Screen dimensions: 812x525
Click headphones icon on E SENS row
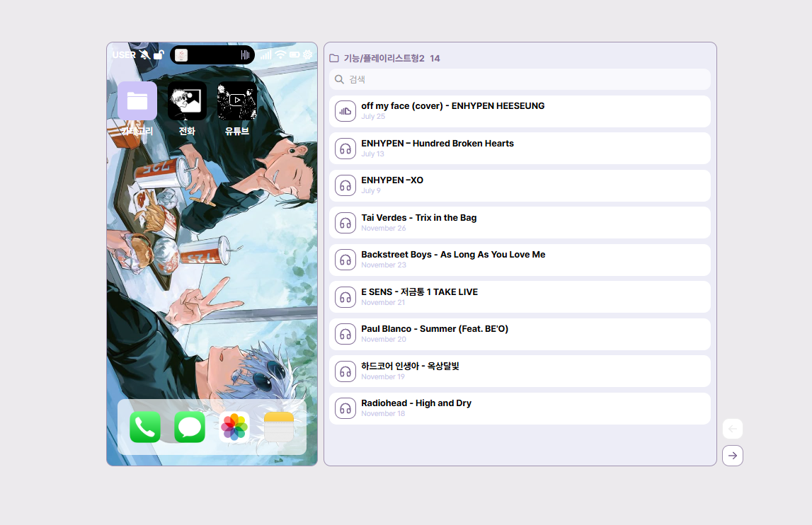(345, 297)
